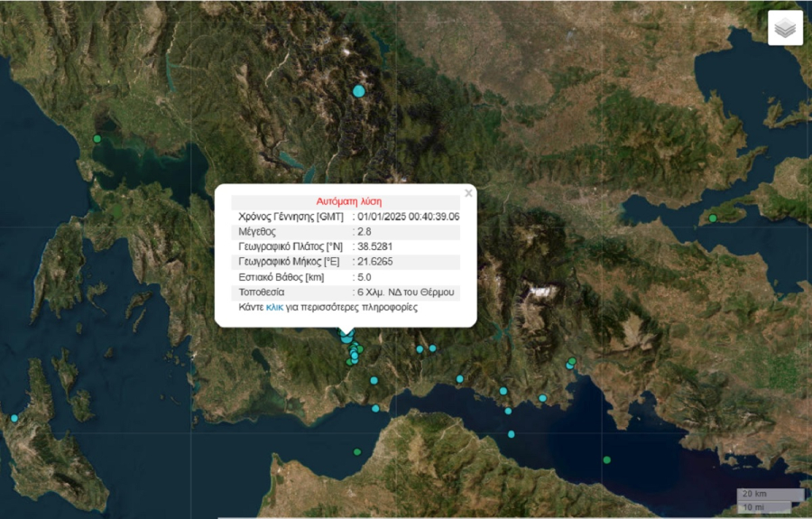Click the origin time value 01/01/2025 00:40:39.06
812x519 pixels.
tap(408, 217)
